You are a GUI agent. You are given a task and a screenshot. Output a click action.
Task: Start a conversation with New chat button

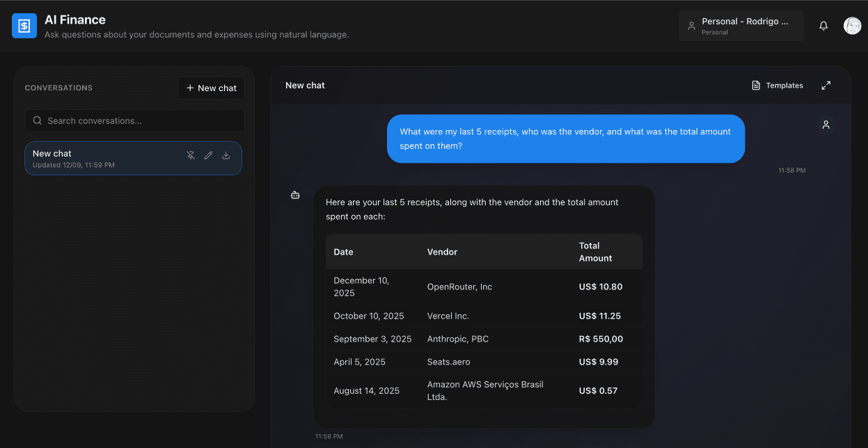pyautogui.click(x=211, y=88)
